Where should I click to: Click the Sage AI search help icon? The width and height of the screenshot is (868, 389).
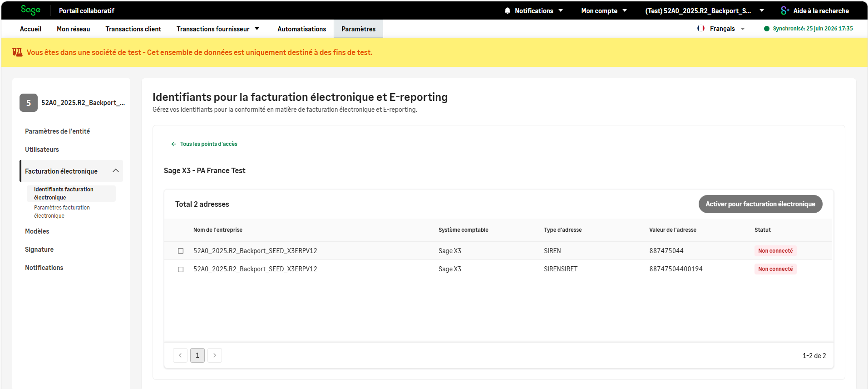(x=785, y=10)
